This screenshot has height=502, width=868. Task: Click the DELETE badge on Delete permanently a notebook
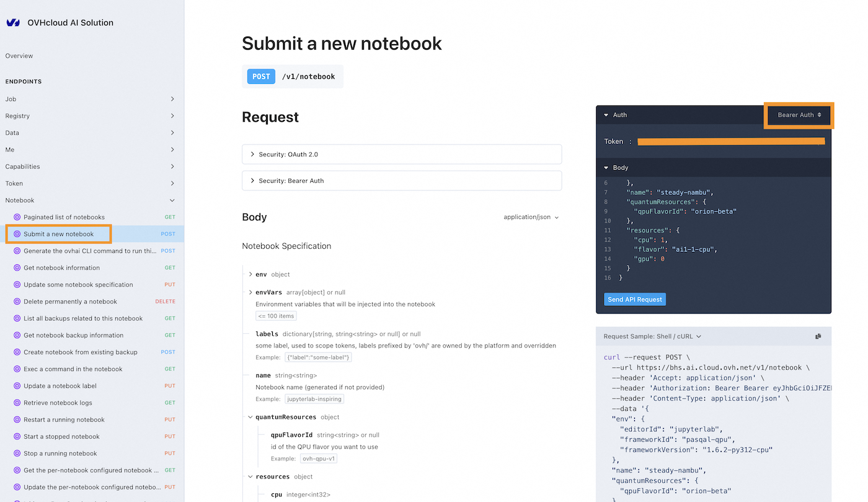click(165, 301)
